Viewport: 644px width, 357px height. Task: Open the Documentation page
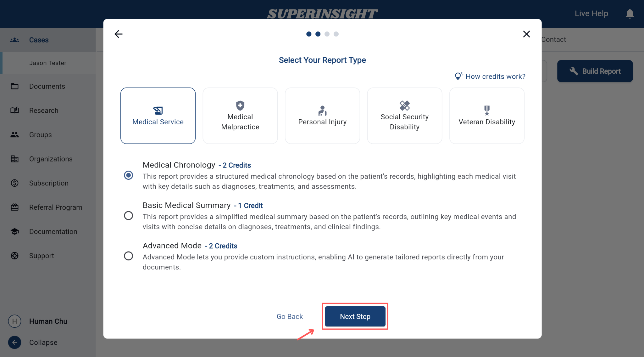[48, 231]
